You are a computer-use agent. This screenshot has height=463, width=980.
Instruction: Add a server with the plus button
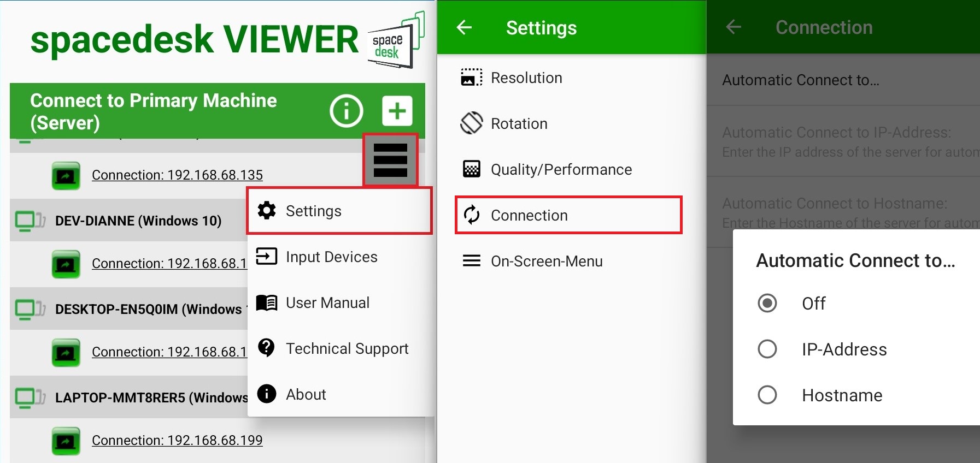point(397,111)
